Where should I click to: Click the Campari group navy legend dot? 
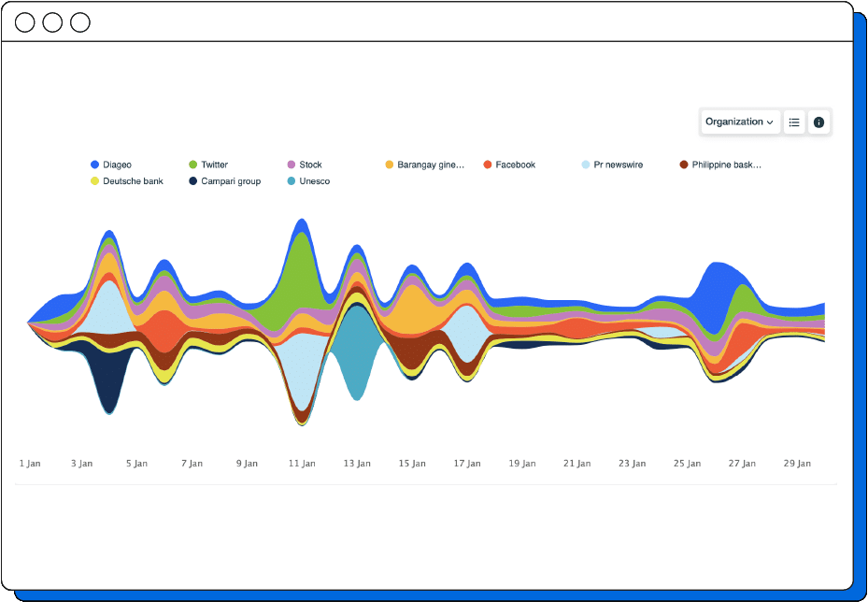pyautogui.click(x=193, y=181)
